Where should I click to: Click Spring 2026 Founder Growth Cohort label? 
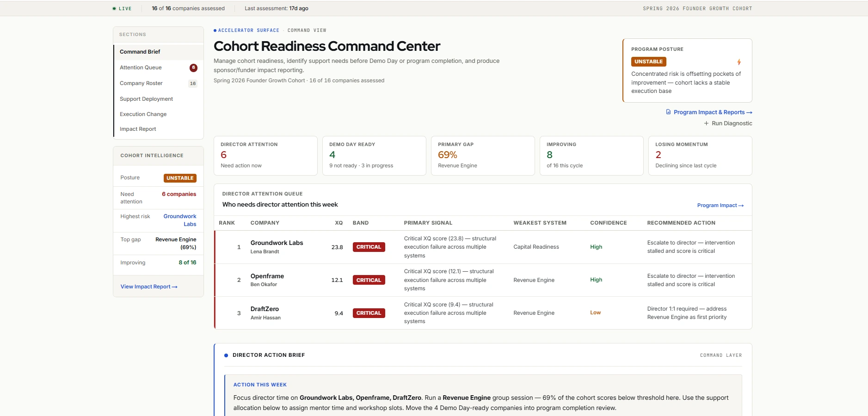697,8
